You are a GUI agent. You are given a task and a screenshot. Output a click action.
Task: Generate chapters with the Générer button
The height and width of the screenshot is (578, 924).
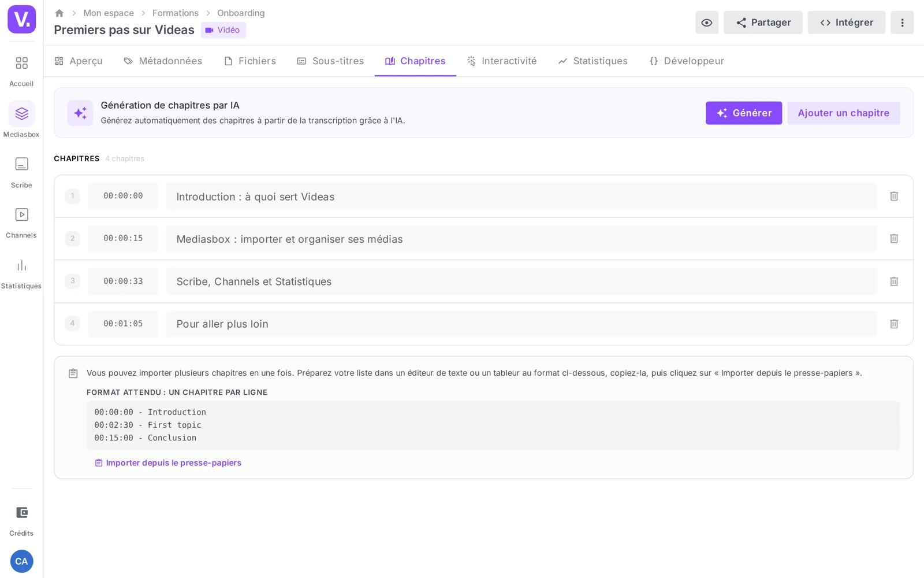[x=744, y=113]
